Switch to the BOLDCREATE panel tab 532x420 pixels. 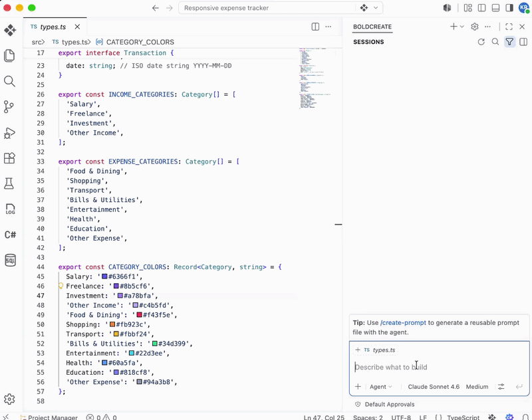coord(372,27)
